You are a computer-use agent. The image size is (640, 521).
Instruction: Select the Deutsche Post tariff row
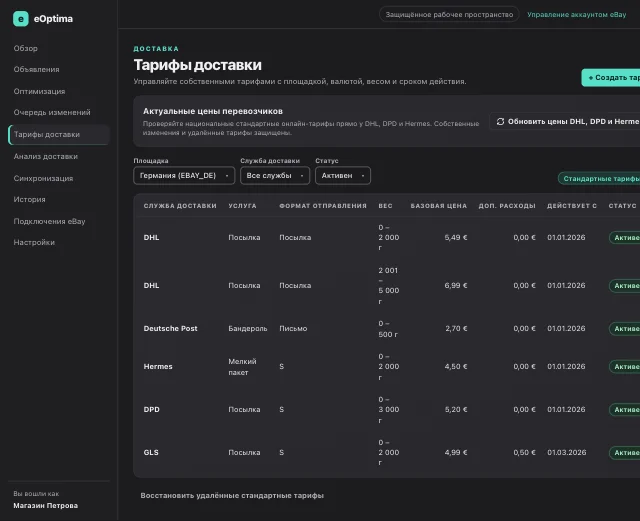[387, 329]
